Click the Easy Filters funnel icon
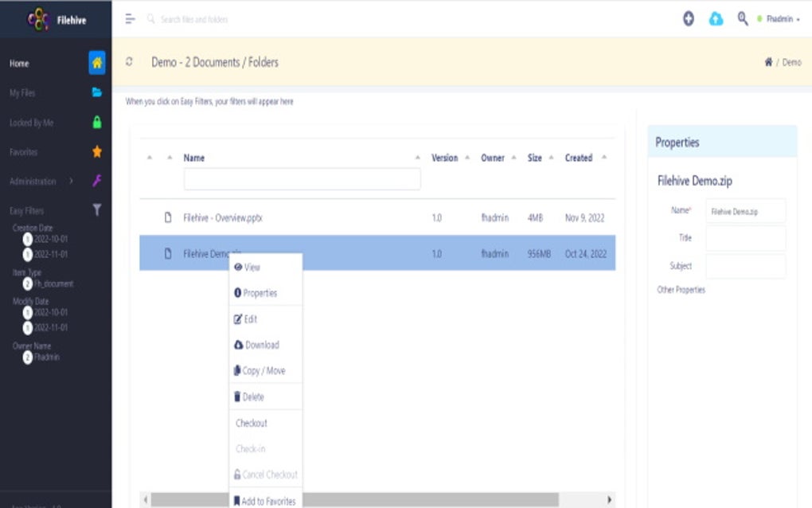 96,209
